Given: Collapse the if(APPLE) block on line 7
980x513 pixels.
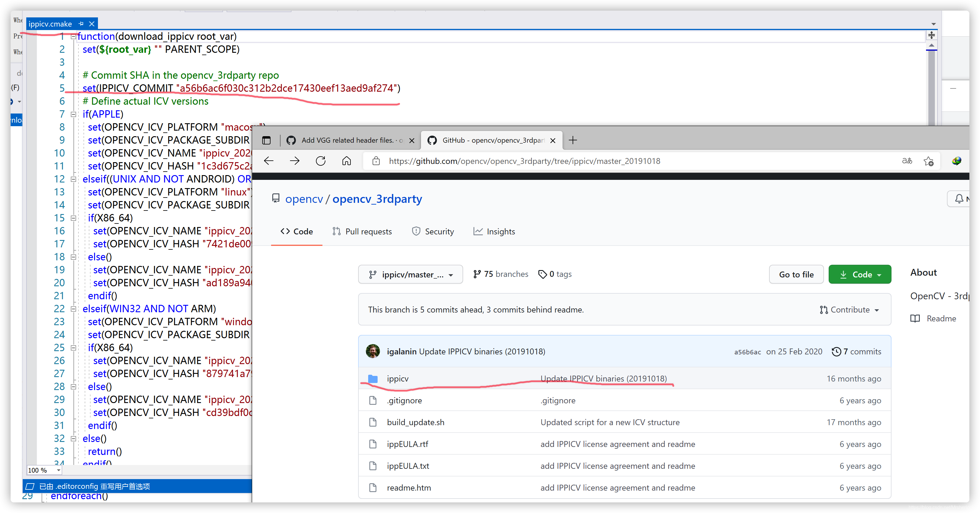Looking at the screenshot, I should [x=73, y=114].
